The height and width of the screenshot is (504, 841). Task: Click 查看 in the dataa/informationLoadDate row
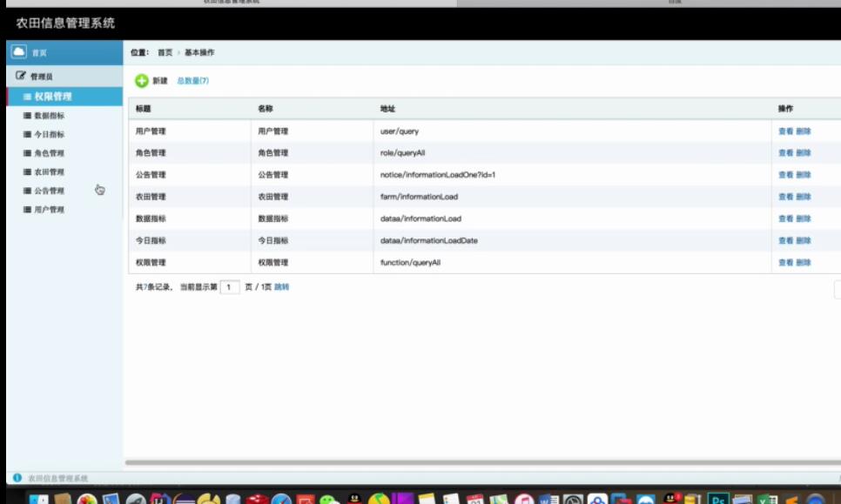click(786, 241)
